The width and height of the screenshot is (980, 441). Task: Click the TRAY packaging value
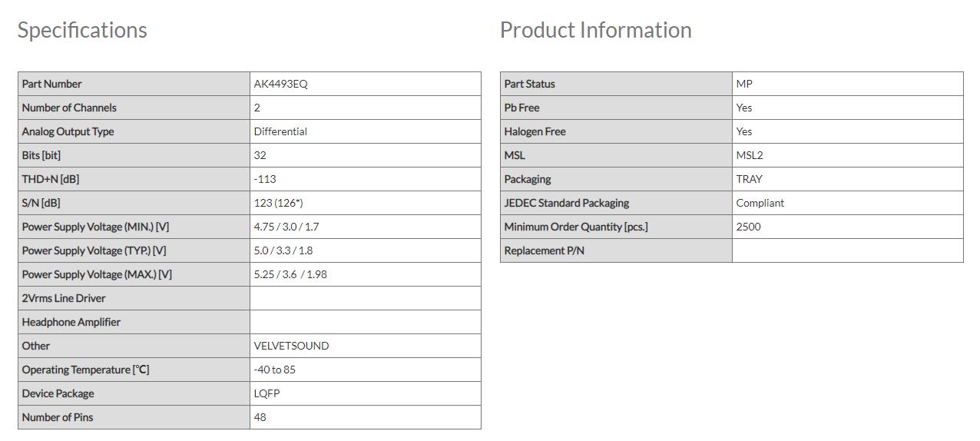(749, 179)
